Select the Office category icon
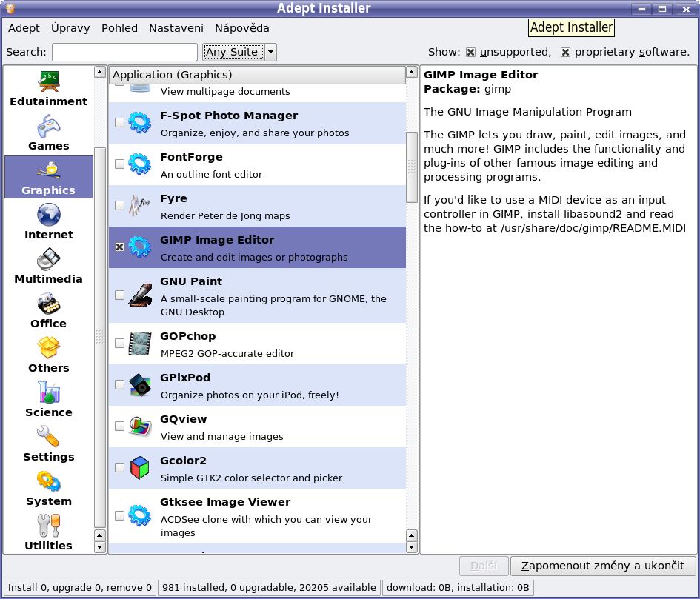Image resolution: width=700 pixels, height=599 pixels. (49, 304)
